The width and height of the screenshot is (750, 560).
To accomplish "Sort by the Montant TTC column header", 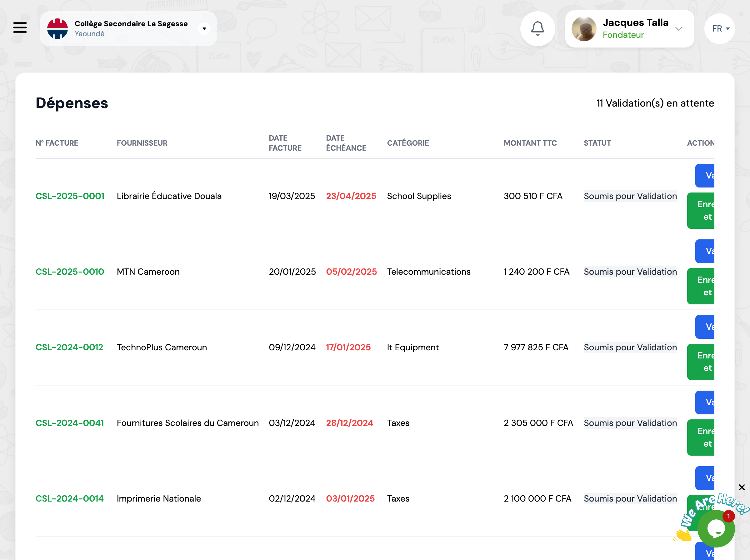I will coord(530,143).
